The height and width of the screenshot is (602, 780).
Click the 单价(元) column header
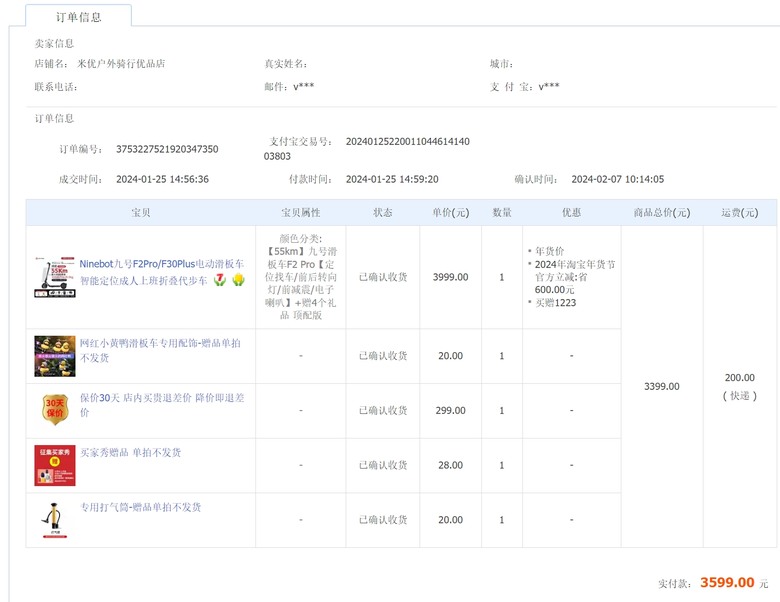tap(451, 212)
